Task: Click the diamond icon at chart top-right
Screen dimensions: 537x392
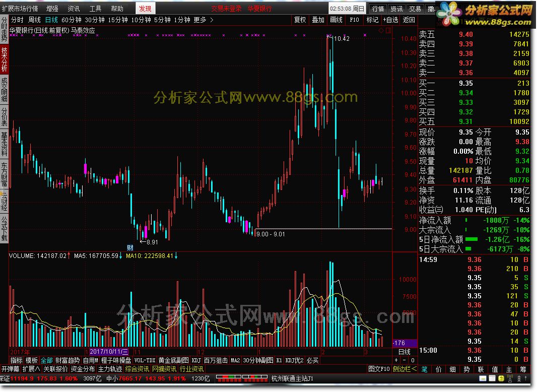Action: point(381,31)
